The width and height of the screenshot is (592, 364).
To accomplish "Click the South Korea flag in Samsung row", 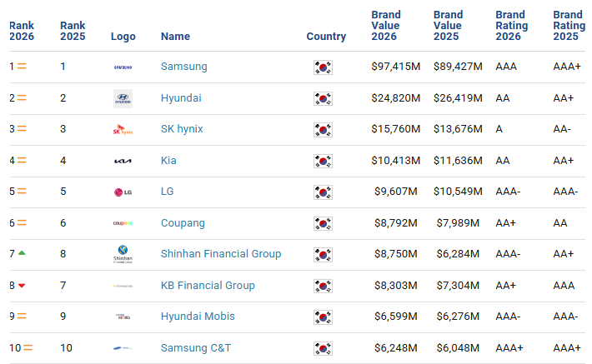I will (x=324, y=67).
